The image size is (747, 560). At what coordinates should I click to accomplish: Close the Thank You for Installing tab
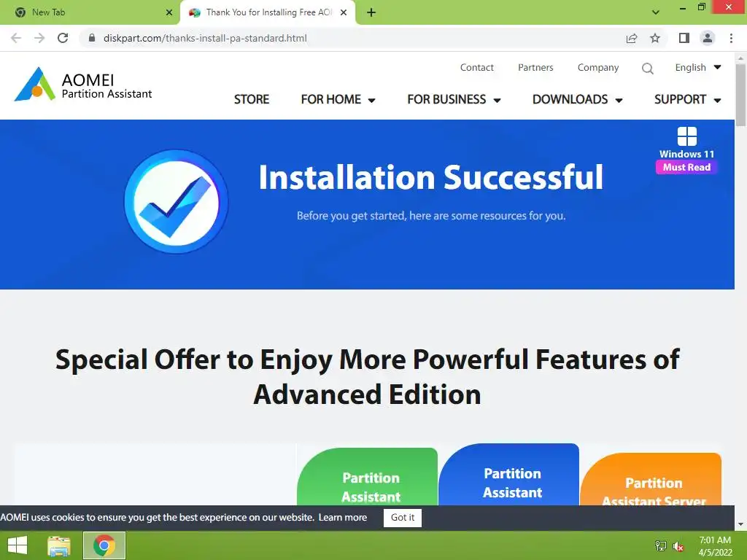coord(344,12)
